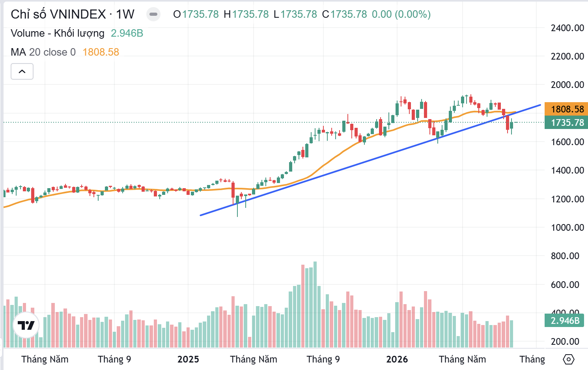Click the Low value L1735.78 in the header
588x370 pixels.
[x=295, y=15]
